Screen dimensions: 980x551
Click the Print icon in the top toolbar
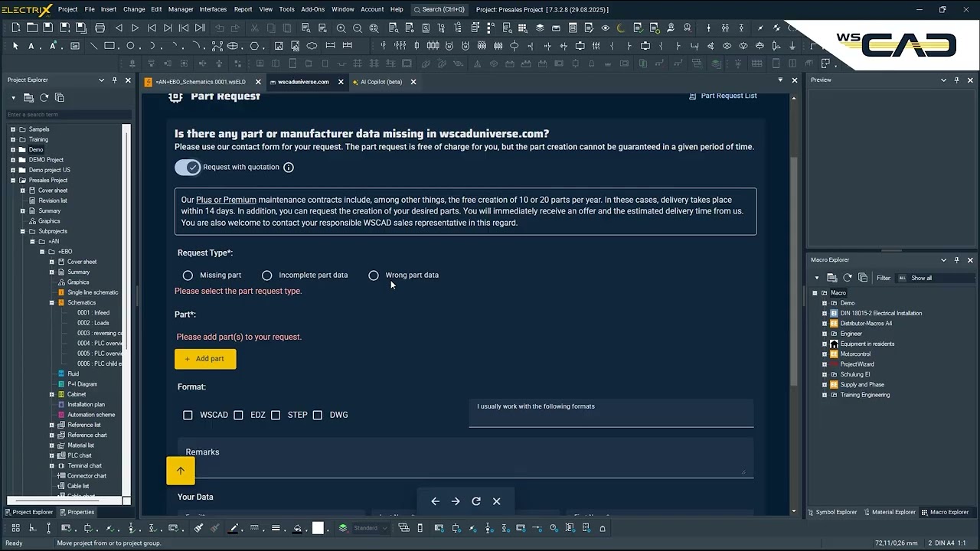coord(100,28)
